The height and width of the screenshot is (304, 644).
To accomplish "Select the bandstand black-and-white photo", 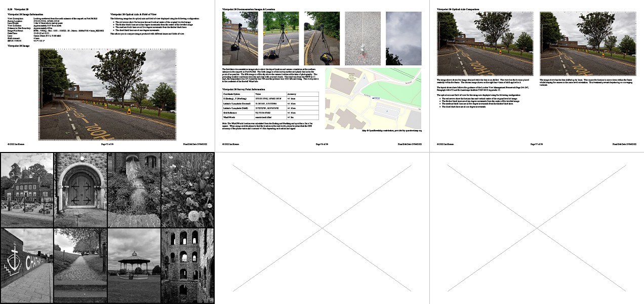I will coord(134,265).
